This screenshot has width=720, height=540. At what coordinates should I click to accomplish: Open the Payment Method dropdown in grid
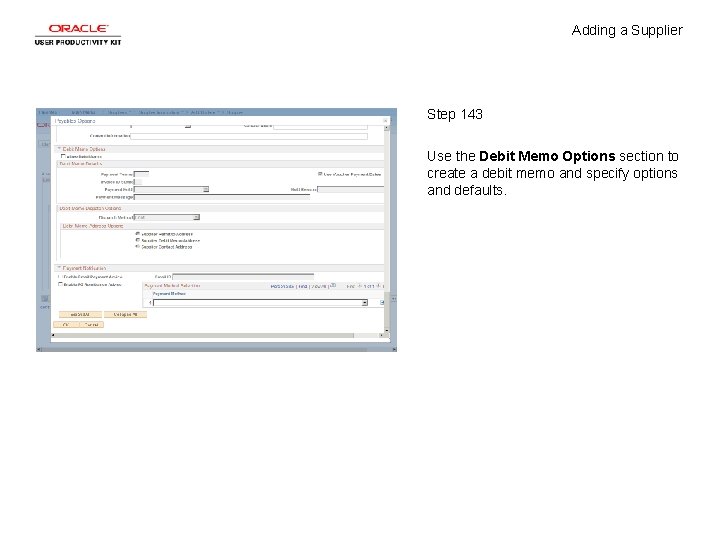pyautogui.click(x=365, y=303)
